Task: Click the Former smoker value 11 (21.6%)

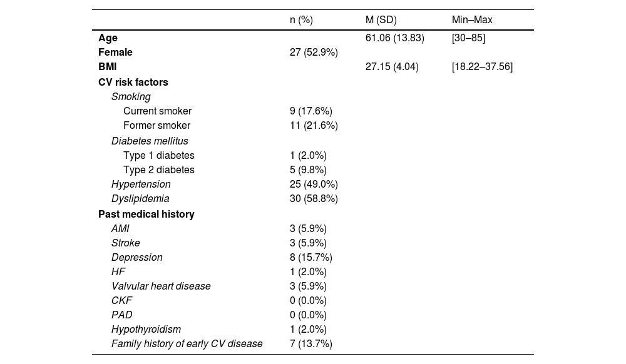Action: (314, 126)
